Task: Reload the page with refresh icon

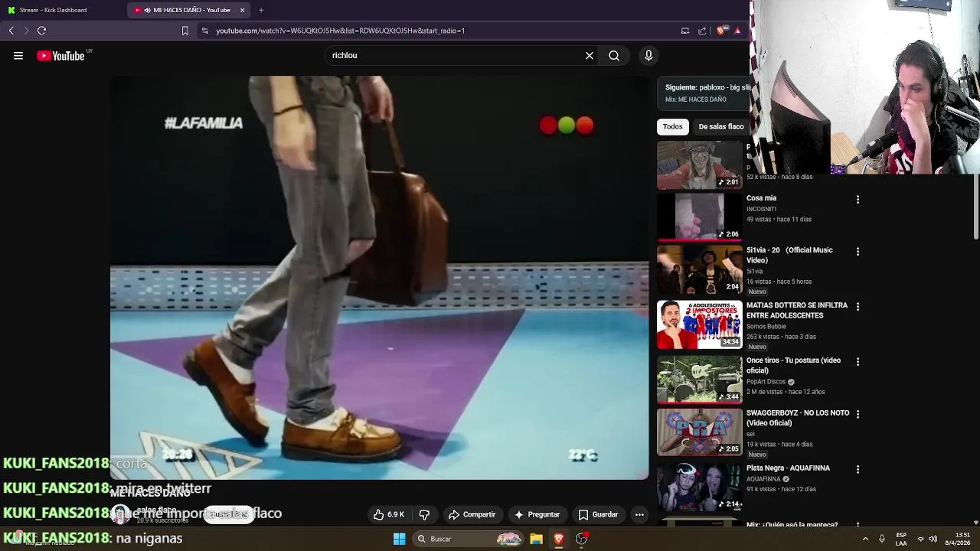Action: tap(42, 31)
